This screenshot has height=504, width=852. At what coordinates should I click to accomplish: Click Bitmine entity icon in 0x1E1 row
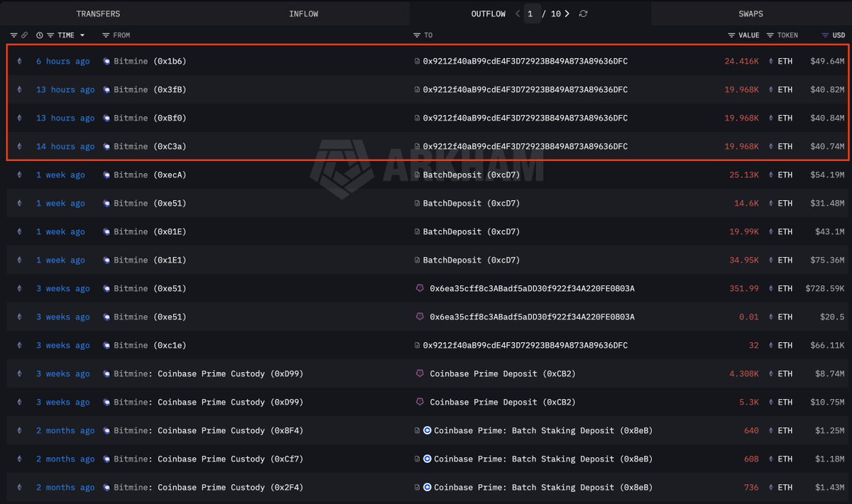pos(106,260)
